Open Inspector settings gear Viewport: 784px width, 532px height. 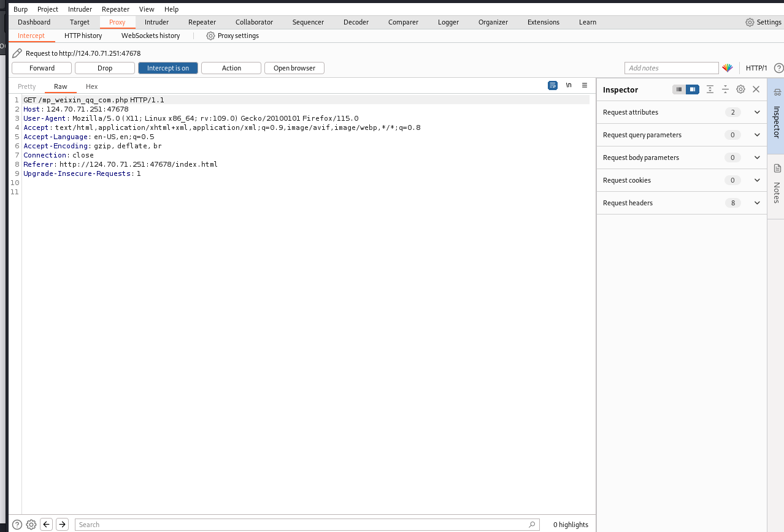click(x=740, y=89)
